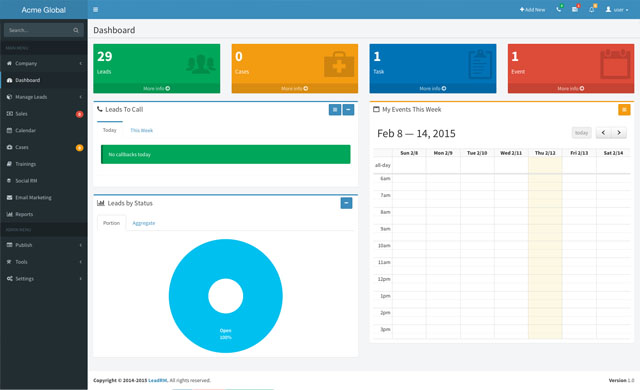Click the No callbacks today green banner
The height and width of the screenshot is (390, 640).
pyautogui.click(x=226, y=154)
